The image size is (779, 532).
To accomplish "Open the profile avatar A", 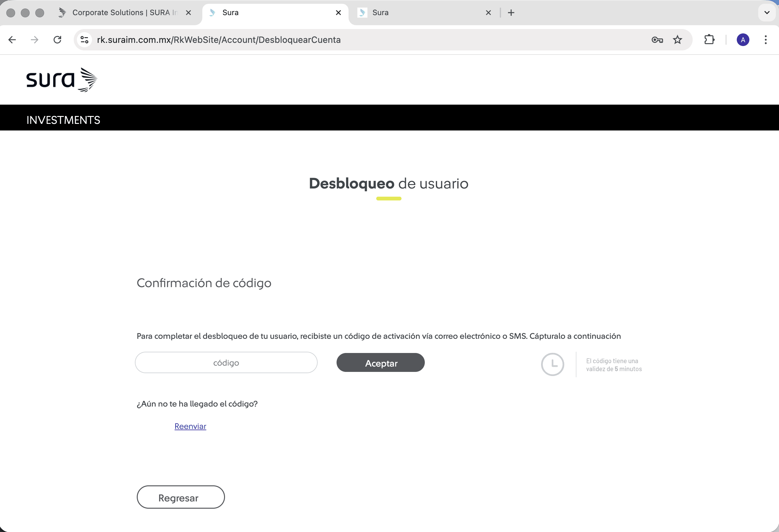I will pyautogui.click(x=743, y=40).
